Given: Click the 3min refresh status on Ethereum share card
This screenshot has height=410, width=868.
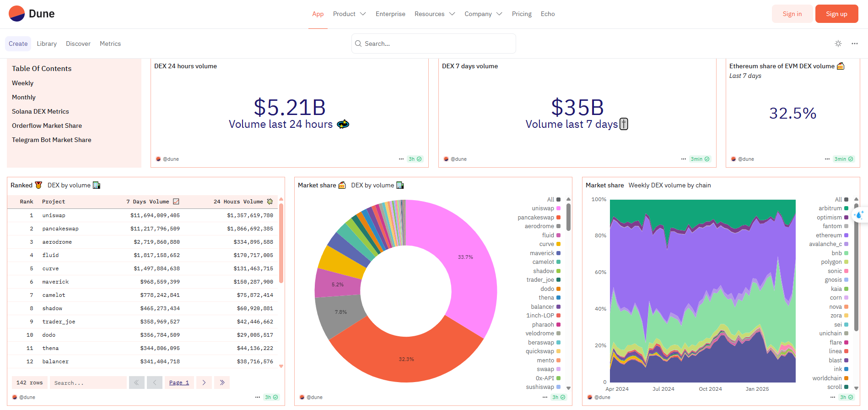Looking at the screenshot, I should pyautogui.click(x=844, y=159).
